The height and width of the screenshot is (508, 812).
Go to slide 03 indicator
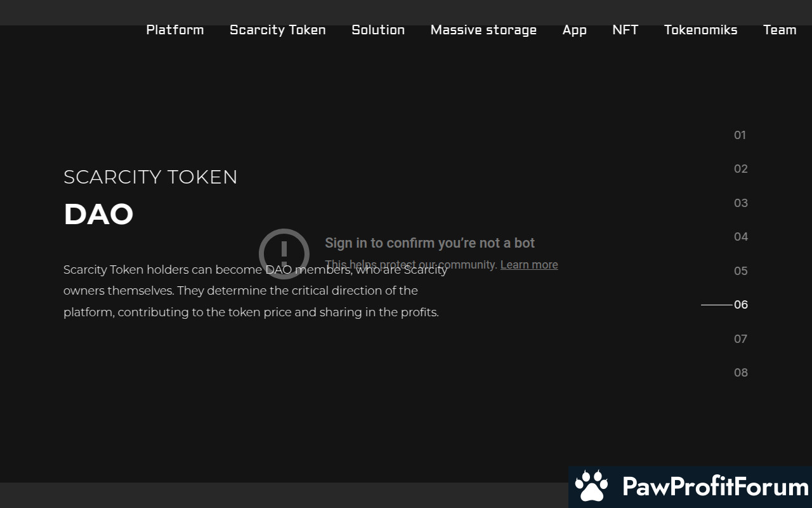tap(740, 203)
